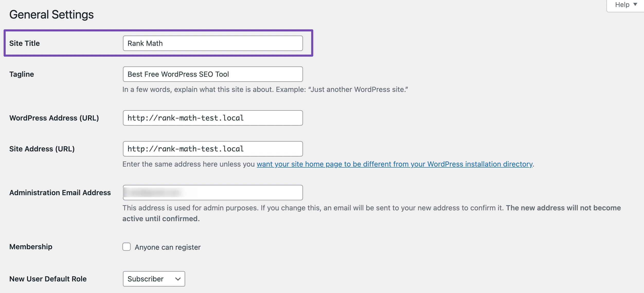644x293 pixels.
Task: Click the Administration Email Address field
Action: (x=212, y=192)
